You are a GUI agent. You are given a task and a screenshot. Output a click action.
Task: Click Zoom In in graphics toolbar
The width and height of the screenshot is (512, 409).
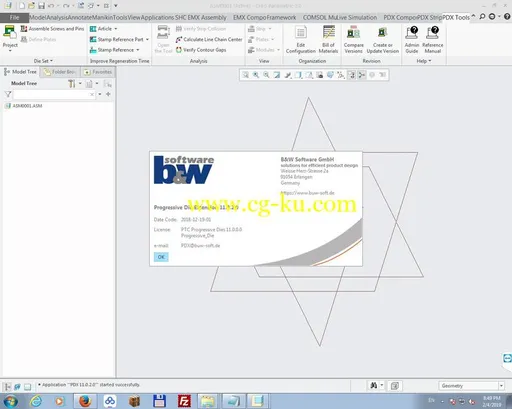256,75
